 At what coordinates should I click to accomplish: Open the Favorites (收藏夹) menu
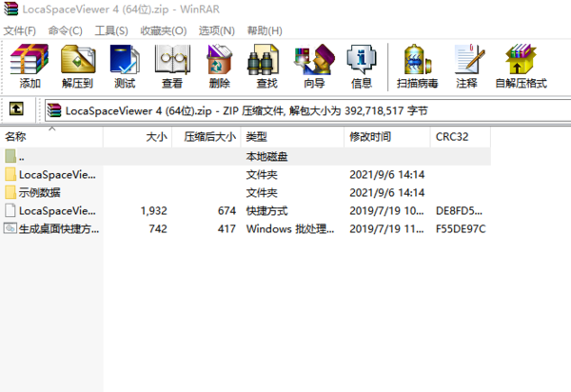164,30
